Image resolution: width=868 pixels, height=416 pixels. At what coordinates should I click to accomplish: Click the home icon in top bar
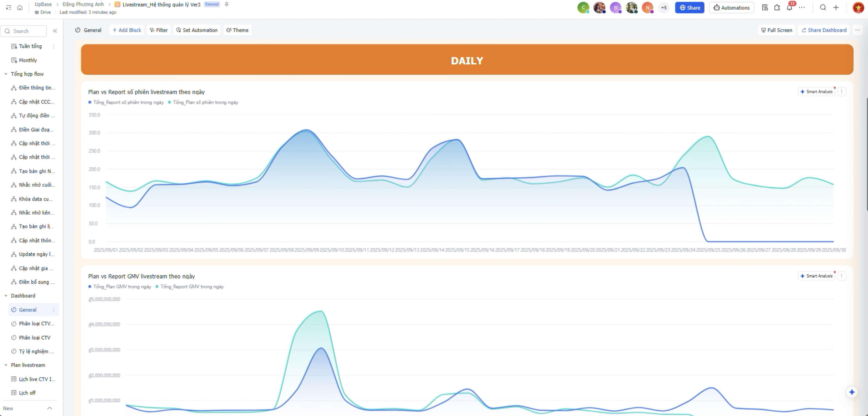(20, 8)
